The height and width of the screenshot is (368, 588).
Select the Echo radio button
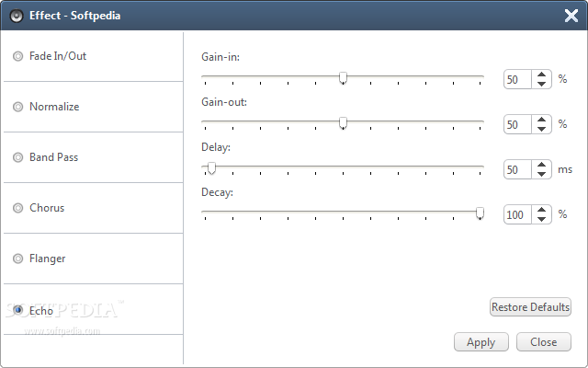17,310
